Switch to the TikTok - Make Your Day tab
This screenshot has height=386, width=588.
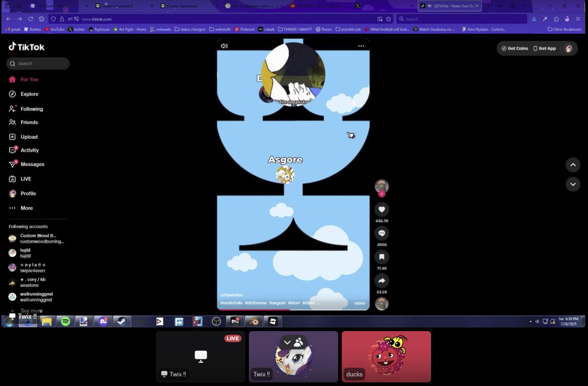tap(450, 6)
